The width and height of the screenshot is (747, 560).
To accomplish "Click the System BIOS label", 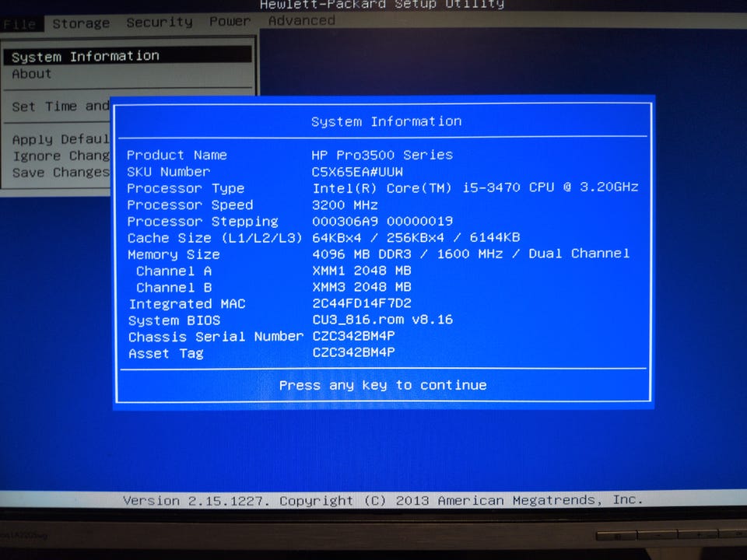I will pyautogui.click(x=174, y=320).
